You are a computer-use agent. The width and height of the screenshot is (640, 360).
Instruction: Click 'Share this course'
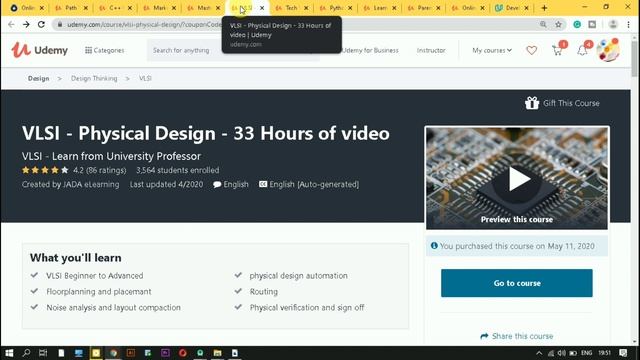point(517,336)
